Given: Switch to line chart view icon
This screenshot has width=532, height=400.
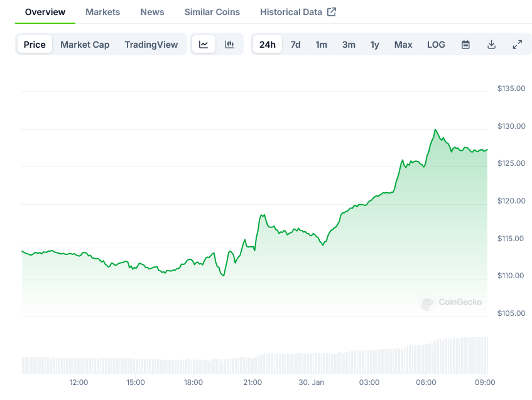Looking at the screenshot, I should [x=204, y=45].
